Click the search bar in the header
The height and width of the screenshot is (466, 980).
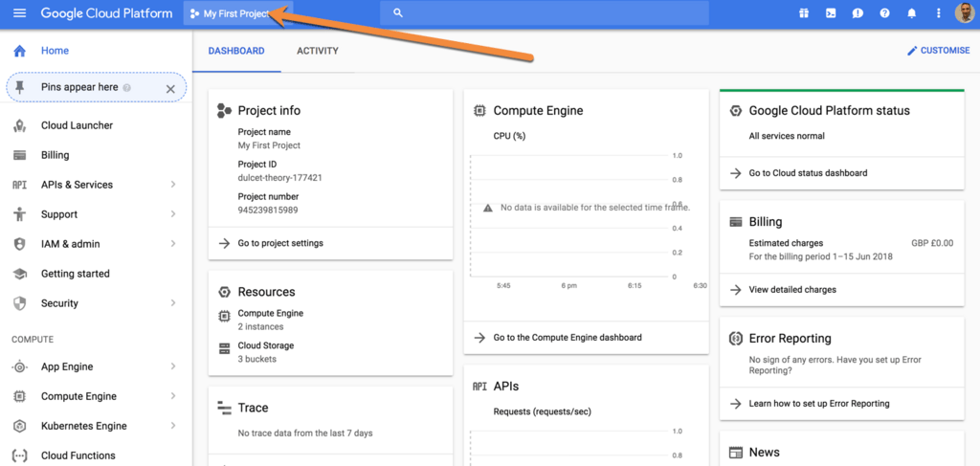(x=545, y=13)
